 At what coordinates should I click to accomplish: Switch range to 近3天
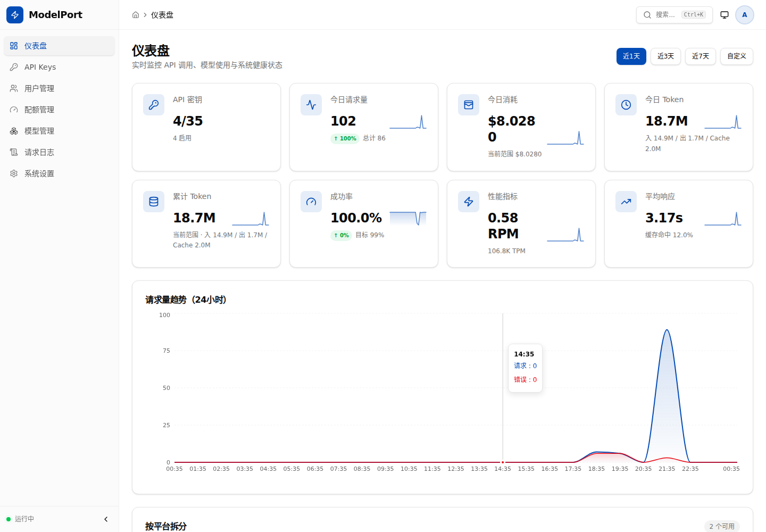tap(665, 56)
